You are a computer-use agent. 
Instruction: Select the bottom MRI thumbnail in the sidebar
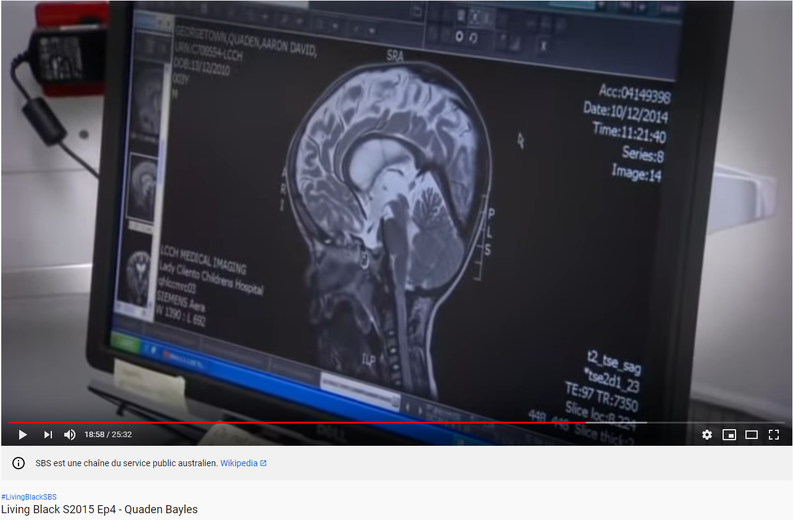tap(135, 275)
